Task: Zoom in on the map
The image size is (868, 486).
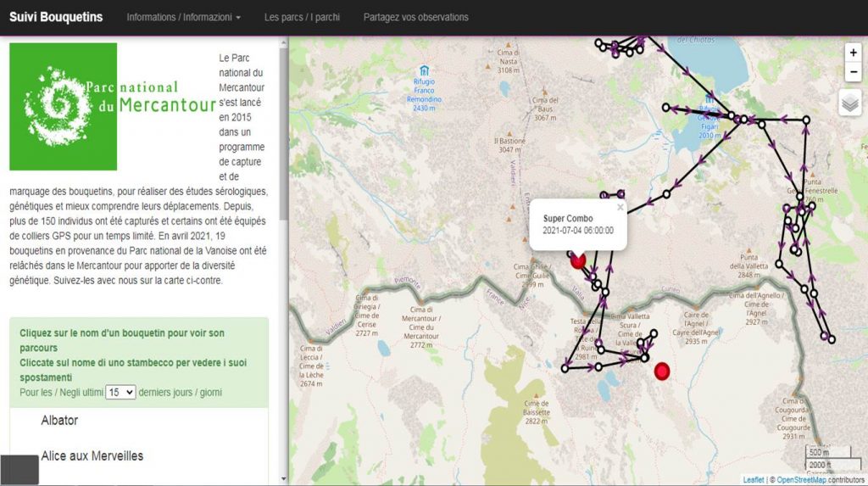Action: coord(854,53)
